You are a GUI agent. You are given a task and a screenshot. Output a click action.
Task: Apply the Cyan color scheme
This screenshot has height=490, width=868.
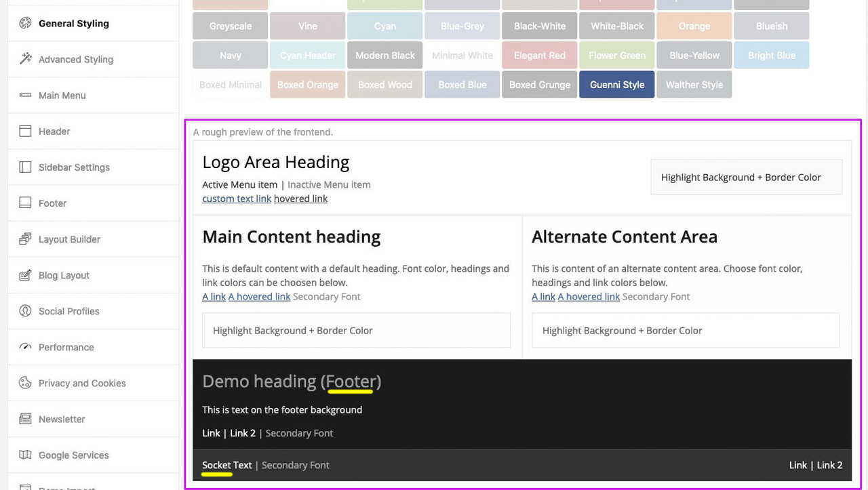[x=385, y=26]
